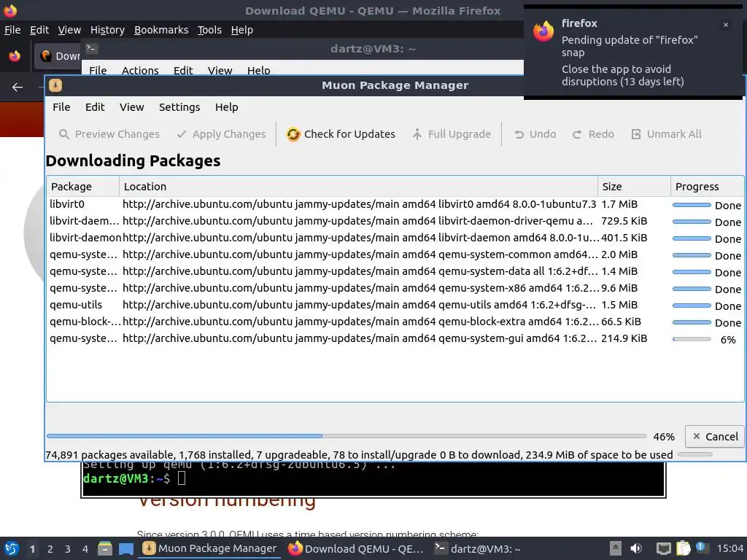This screenshot has height=560, width=747.
Task: Switch to workspace 3
Action: pyautogui.click(x=68, y=549)
